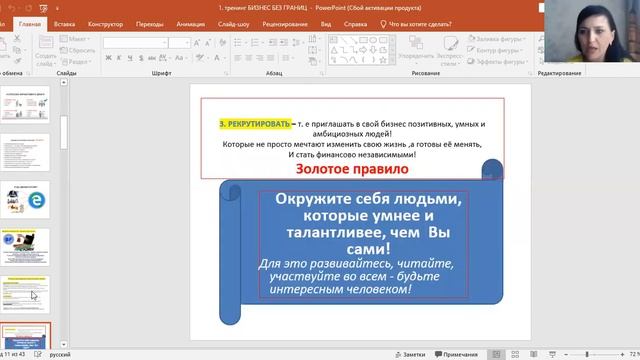Align text left in paragraph group
Screen dimensions: 640x360
pos(238,58)
